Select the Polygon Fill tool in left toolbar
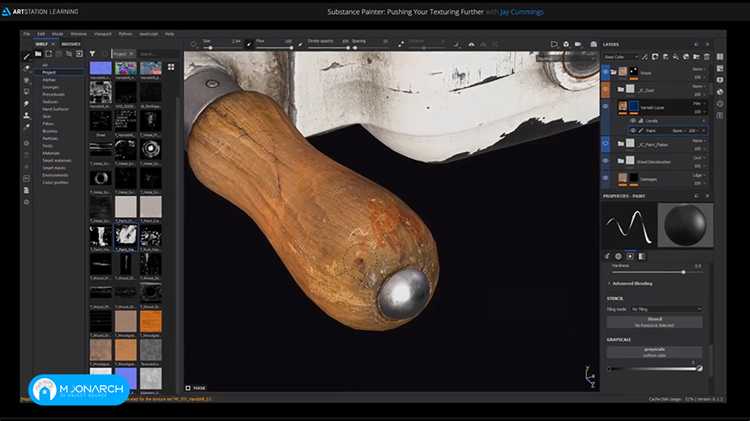Image resolution: width=750 pixels, height=421 pixels. click(x=27, y=91)
